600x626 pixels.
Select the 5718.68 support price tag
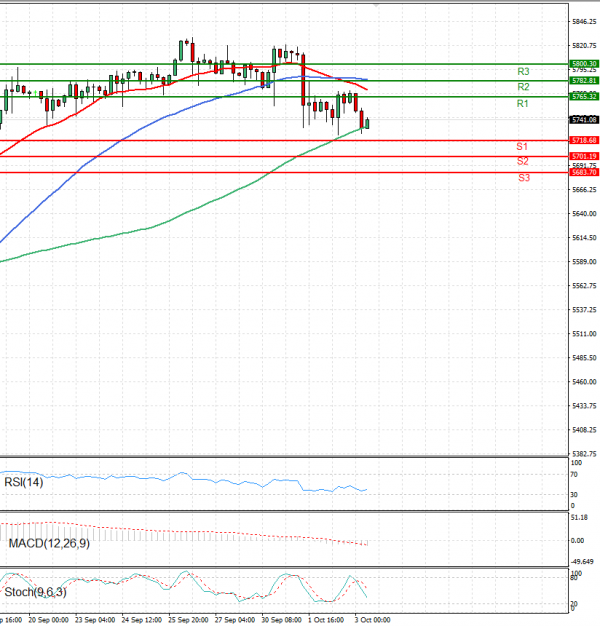pos(584,141)
